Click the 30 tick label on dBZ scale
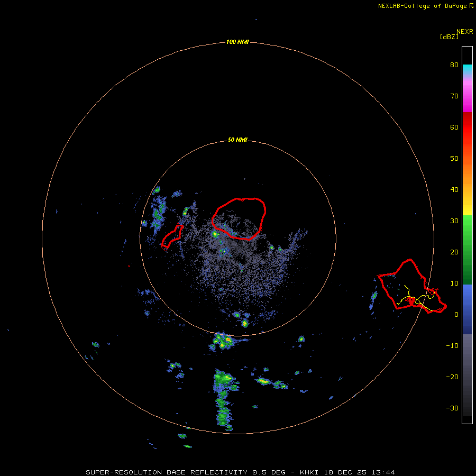The height and width of the screenshot is (476, 476). pyautogui.click(x=454, y=221)
